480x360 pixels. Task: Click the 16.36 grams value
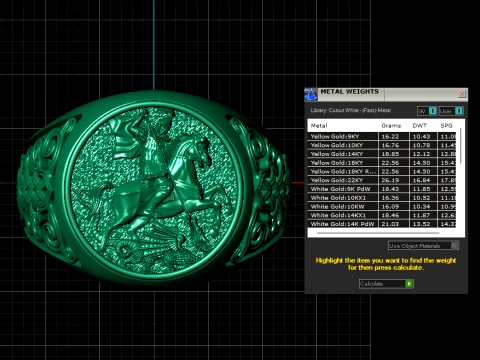point(390,198)
